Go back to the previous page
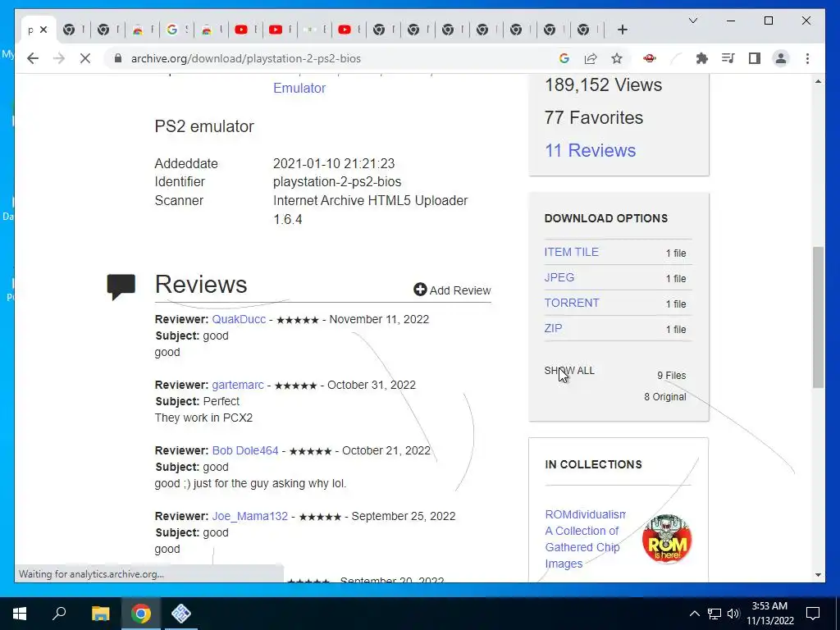 pos(33,58)
